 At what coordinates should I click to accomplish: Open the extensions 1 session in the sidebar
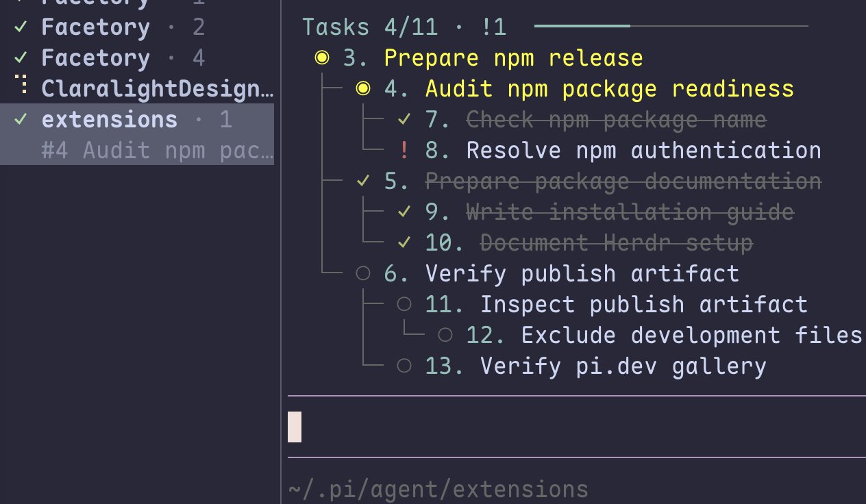pyautogui.click(x=137, y=119)
